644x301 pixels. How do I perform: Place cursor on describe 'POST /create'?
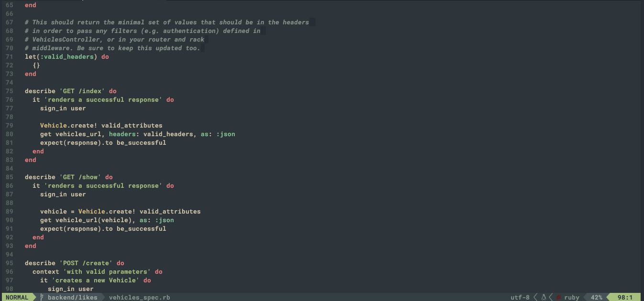pyautogui.click(x=75, y=263)
